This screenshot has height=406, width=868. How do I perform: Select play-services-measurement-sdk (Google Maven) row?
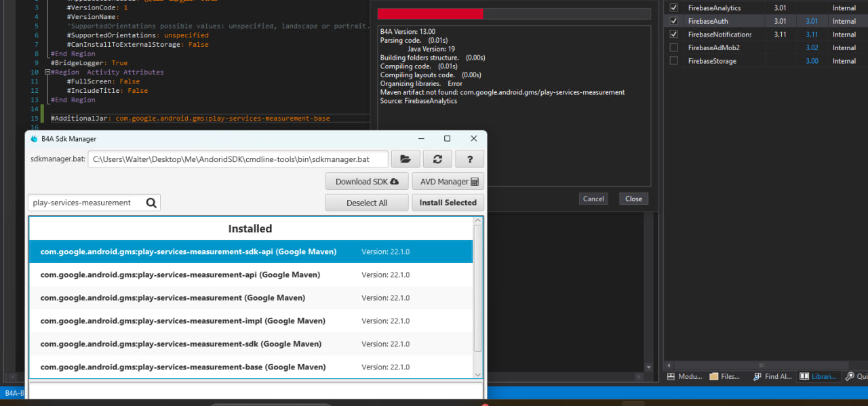tap(251, 344)
